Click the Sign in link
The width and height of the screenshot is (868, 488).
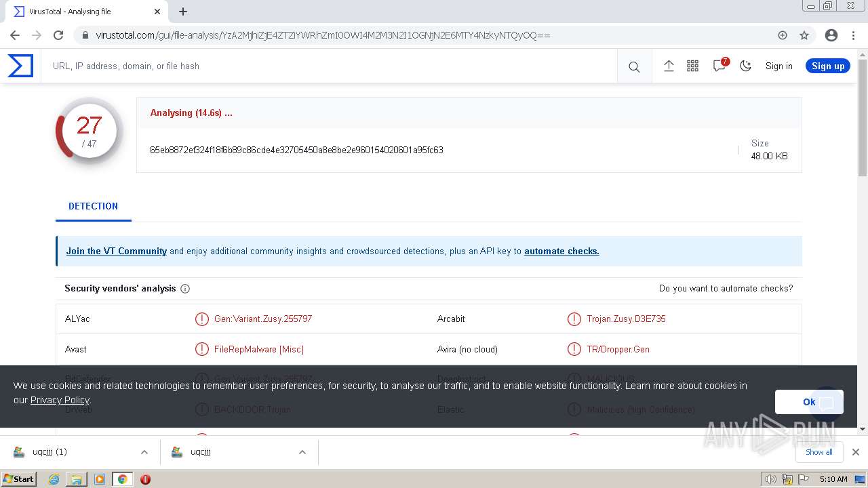778,66
